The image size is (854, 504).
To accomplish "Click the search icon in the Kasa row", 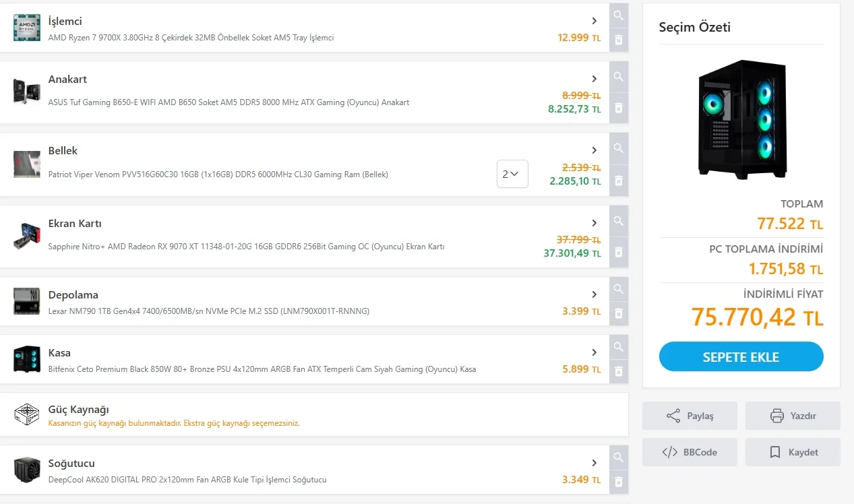I will point(618,347).
